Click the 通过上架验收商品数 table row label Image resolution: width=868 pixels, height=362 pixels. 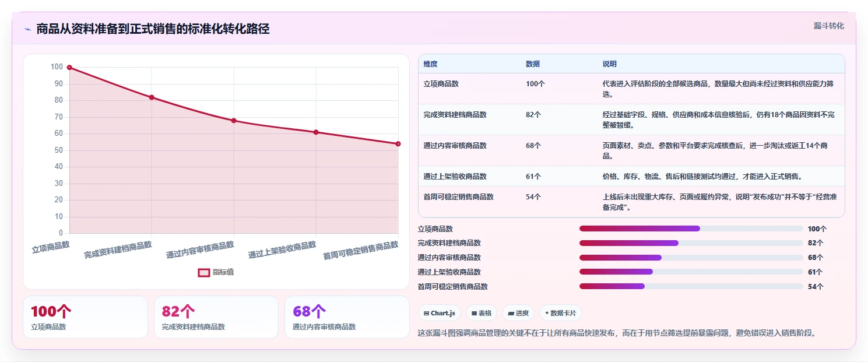455,177
